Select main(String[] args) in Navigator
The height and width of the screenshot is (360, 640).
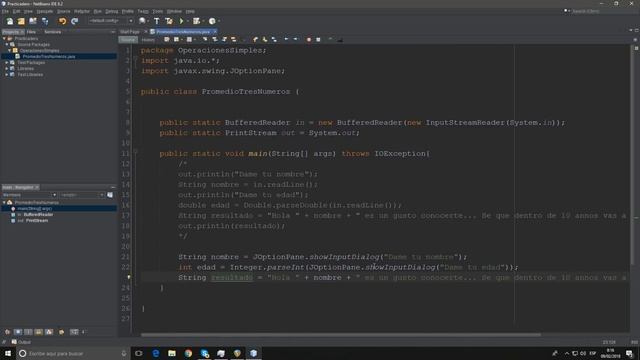click(34, 209)
